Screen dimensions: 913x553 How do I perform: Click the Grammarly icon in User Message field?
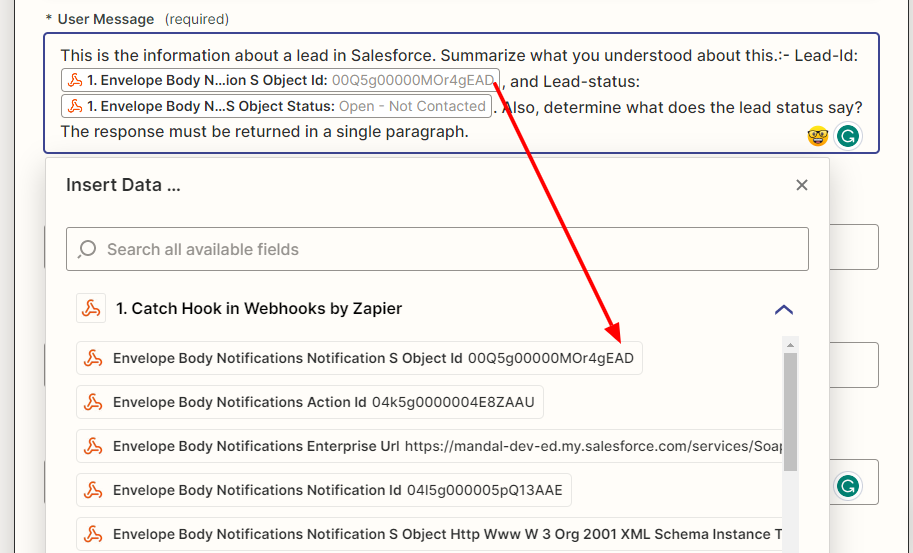tap(848, 136)
